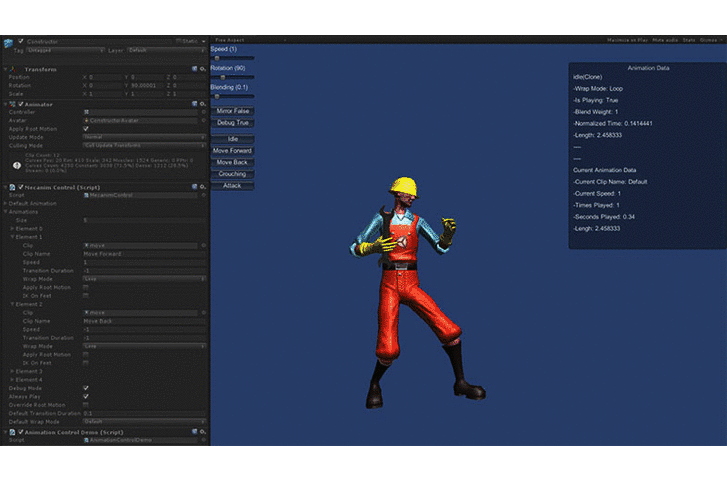Disable the Animator component checkbox
The height and width of the screenshot is (480, 727).
(x=20, y=104)
